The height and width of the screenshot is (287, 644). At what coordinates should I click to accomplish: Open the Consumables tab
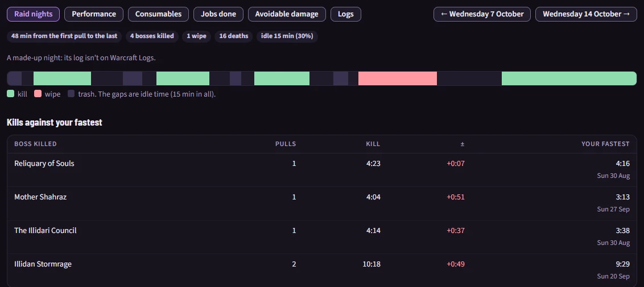click(158, 14)
